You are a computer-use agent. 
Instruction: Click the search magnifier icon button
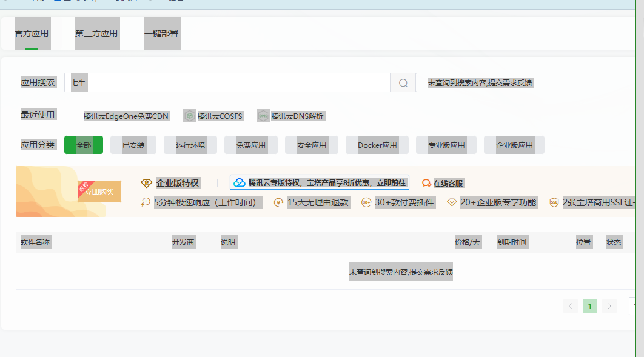(x=403, y=83)
